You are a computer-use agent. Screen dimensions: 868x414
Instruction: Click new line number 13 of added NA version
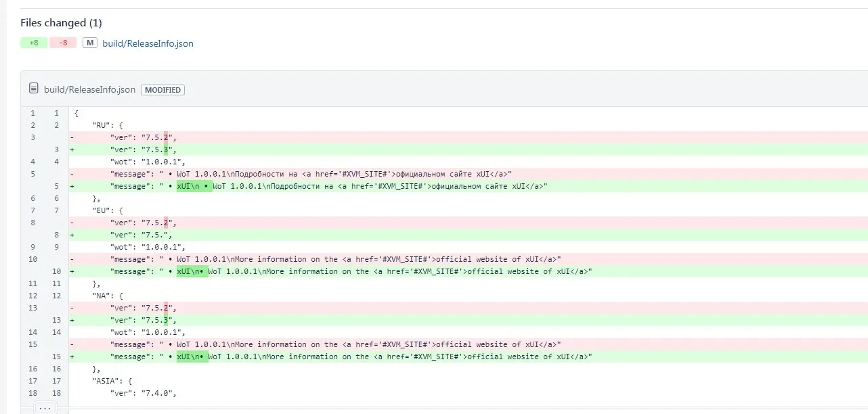click(57, 320)
